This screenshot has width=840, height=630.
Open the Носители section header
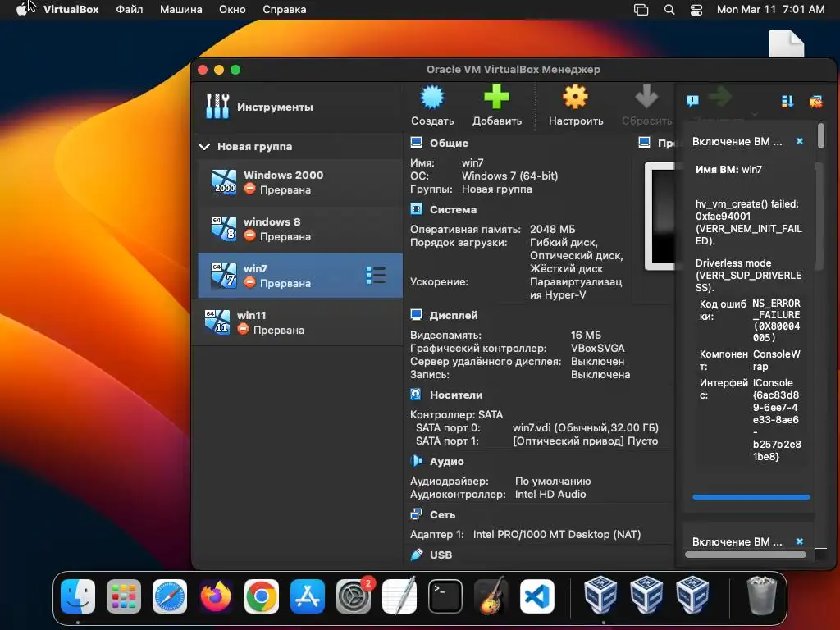click(456, 395)
